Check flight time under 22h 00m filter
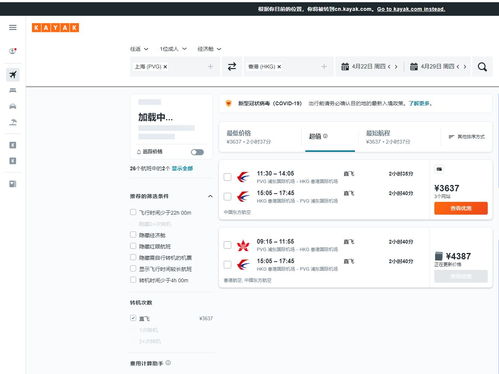 pyautogui.click(x=133, y=212)
